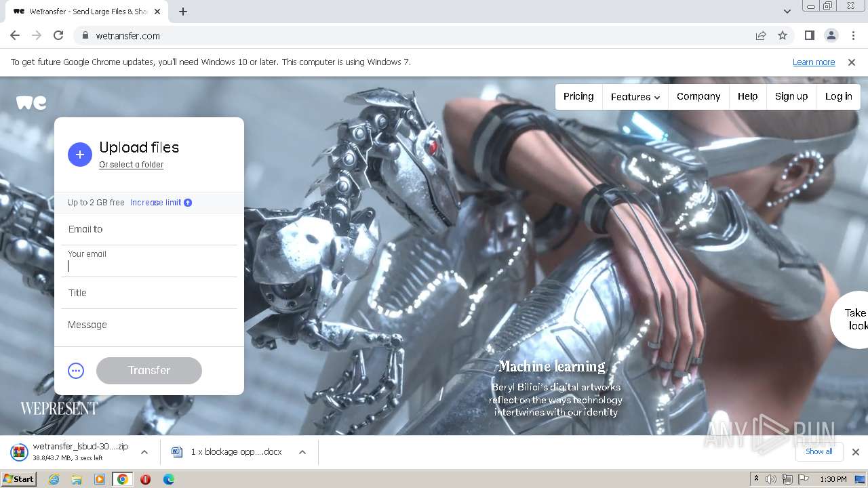
Task: Dismiss the Chrome update notice bar
Action: tap(852, 62)
